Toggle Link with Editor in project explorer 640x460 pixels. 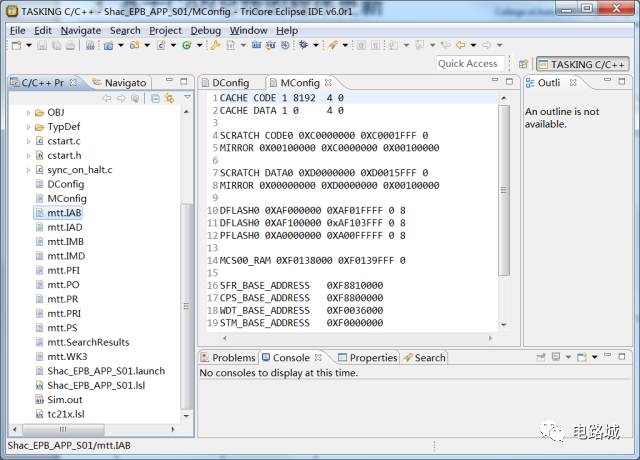169,98
